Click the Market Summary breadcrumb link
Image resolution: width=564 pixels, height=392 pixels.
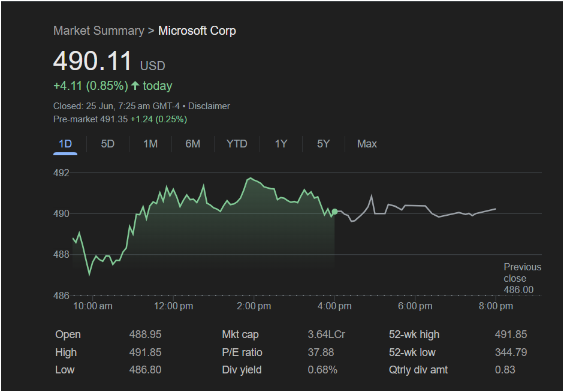98,31
